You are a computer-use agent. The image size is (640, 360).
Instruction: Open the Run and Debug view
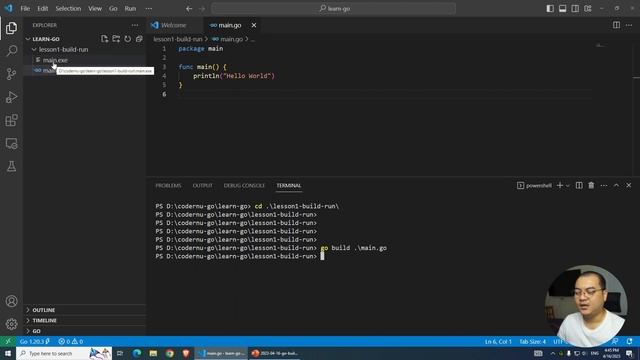click(x=11, y=97)
